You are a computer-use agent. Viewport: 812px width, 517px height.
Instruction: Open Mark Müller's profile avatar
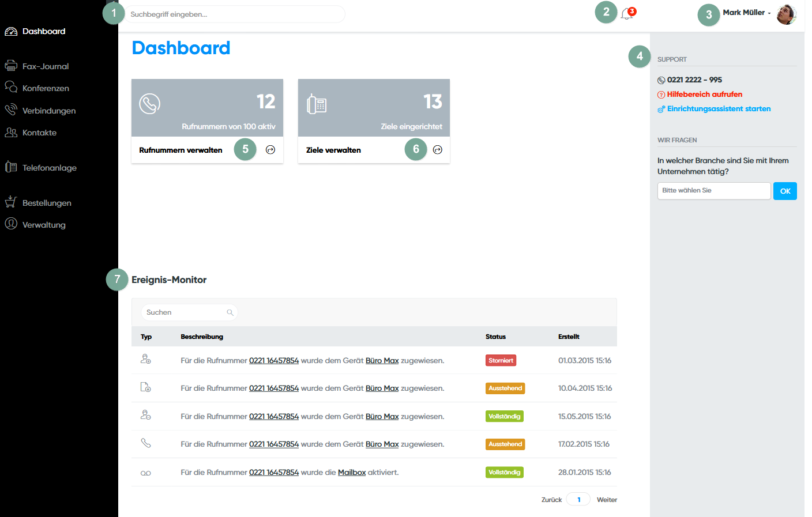pyautogui.click(x=786, y=14)
